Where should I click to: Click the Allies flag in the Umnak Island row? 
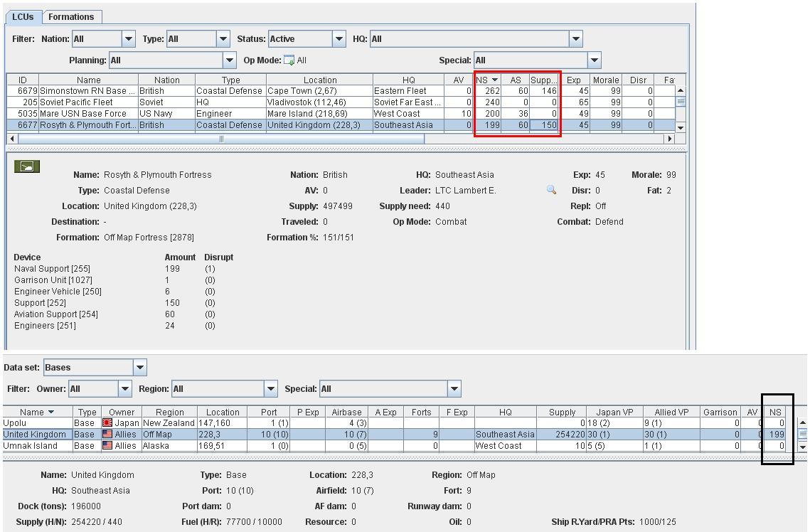click(x=107, y=446)
